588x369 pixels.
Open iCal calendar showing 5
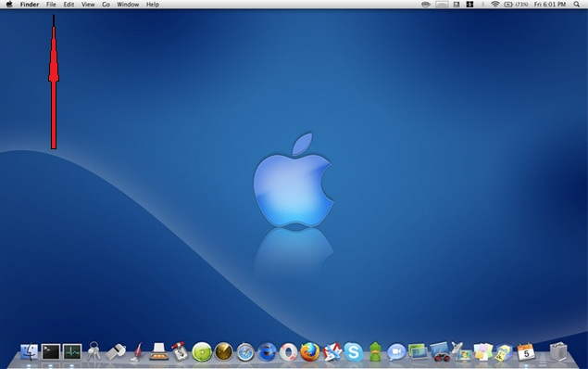pos(526,352)
